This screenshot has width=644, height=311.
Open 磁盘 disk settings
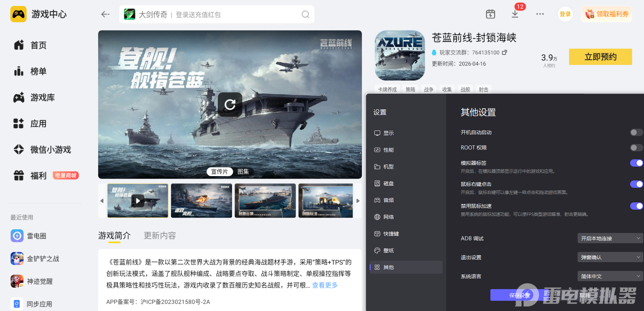(406, 183)
